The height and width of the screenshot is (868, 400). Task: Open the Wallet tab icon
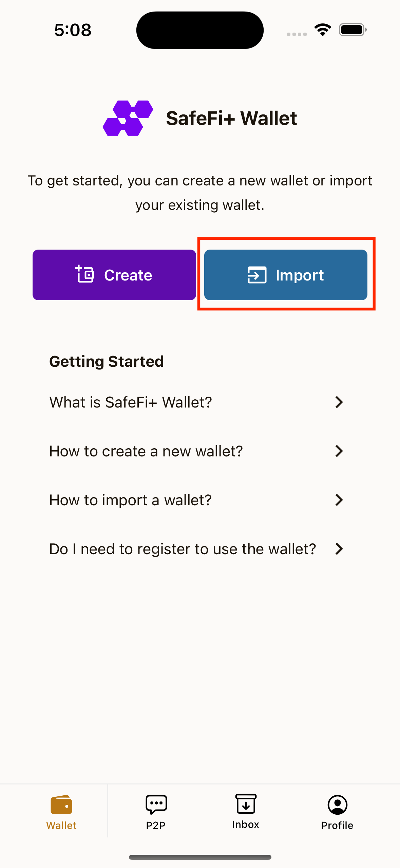coord(61,804)
